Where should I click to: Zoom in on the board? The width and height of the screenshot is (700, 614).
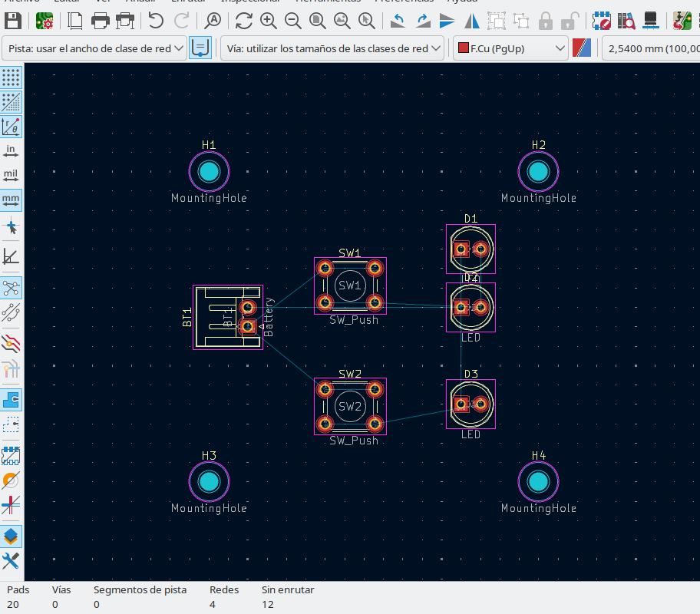tap(269, 21)
